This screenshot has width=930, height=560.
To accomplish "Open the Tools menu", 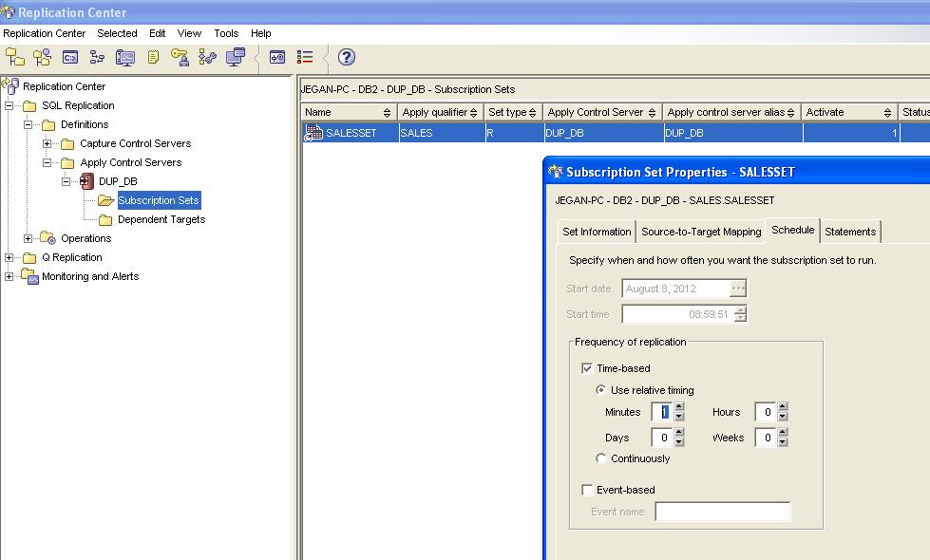I will pos(225,32).
